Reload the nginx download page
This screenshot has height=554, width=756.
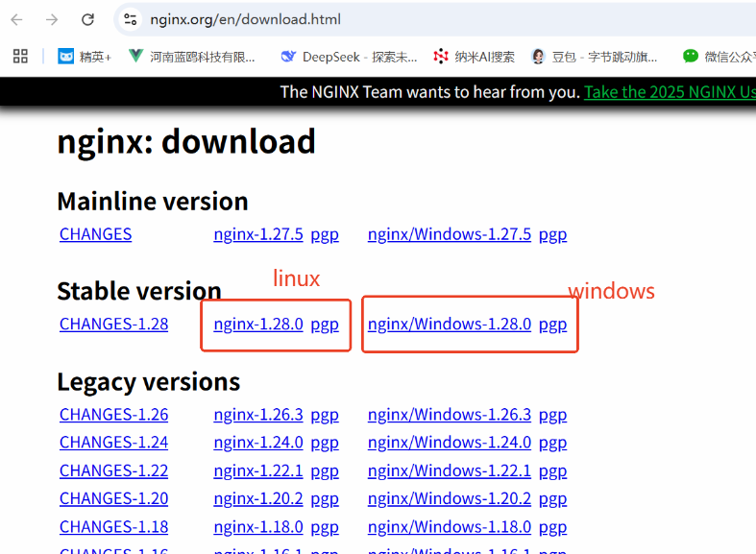click(87, 20)
